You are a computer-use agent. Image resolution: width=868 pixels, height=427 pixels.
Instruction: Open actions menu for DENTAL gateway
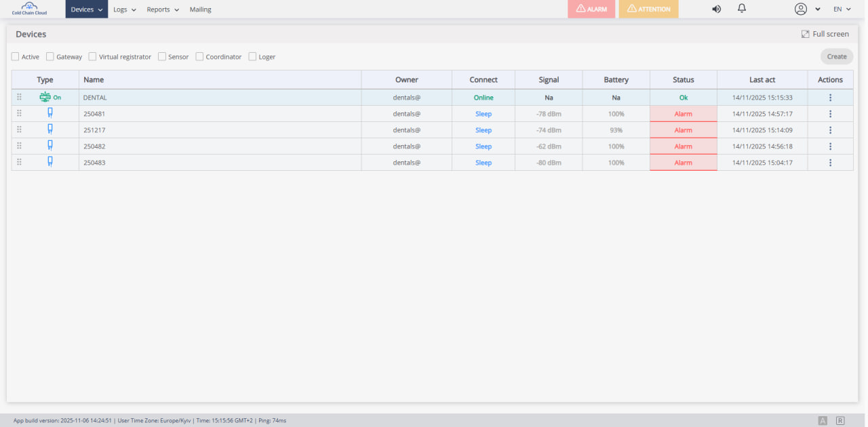click(x=830, y=98)
